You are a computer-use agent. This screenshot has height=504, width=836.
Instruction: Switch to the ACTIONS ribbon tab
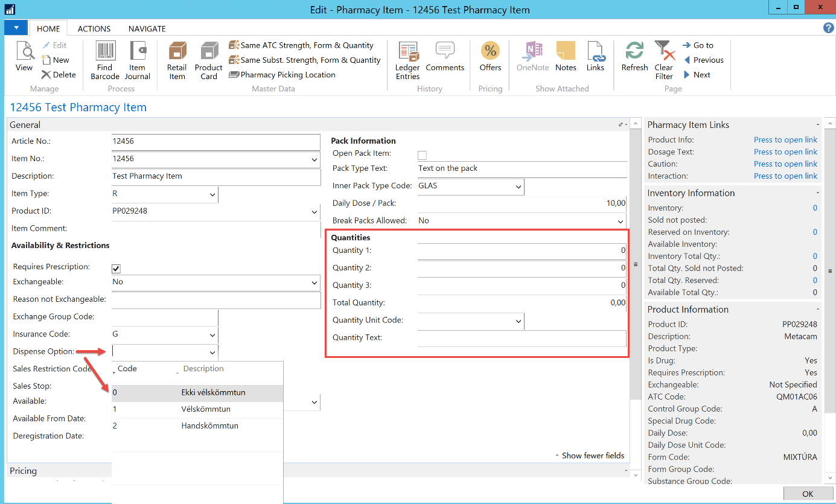94,29
